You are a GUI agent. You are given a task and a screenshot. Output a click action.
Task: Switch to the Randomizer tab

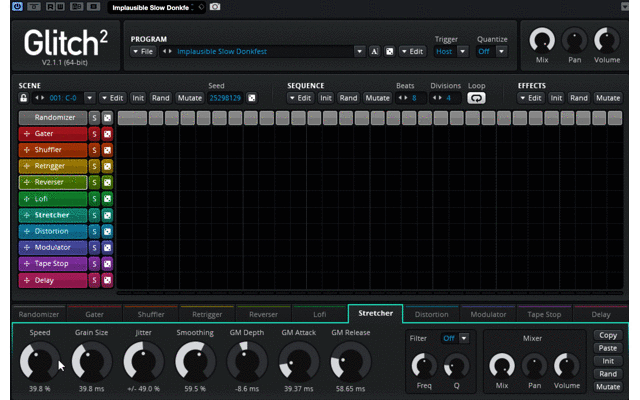tap(39, 314)
